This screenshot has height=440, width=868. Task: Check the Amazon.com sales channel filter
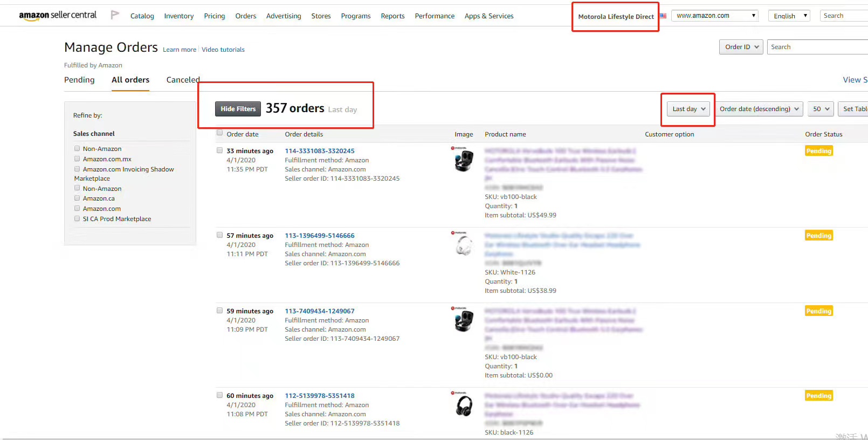pos(77,208)
